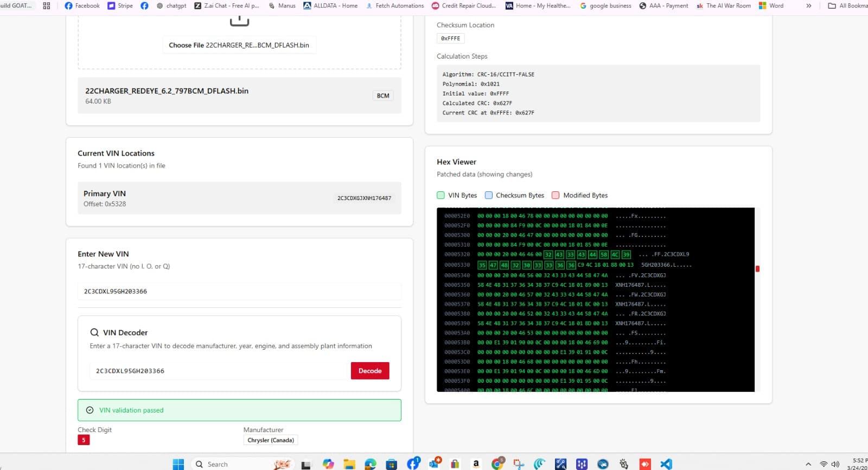This screenshot has width=868, height=470.
Task: Open File Explorer from the taskbar
Action: pos(349,464)
